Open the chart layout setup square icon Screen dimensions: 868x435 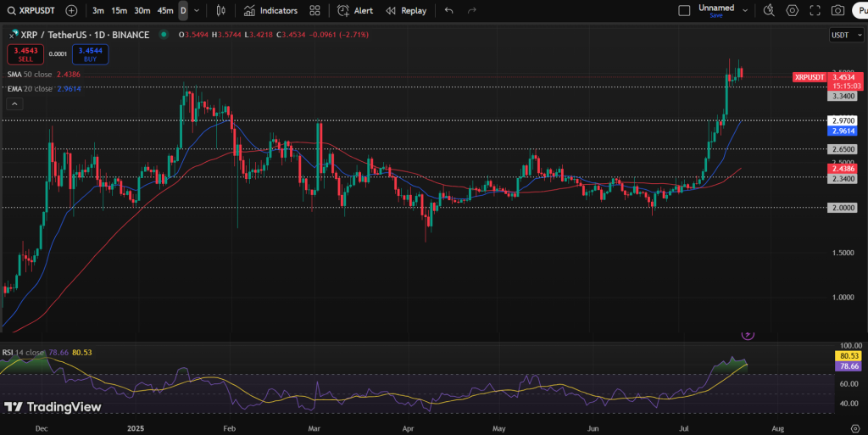pyautogui.click(x=684, y=10)
